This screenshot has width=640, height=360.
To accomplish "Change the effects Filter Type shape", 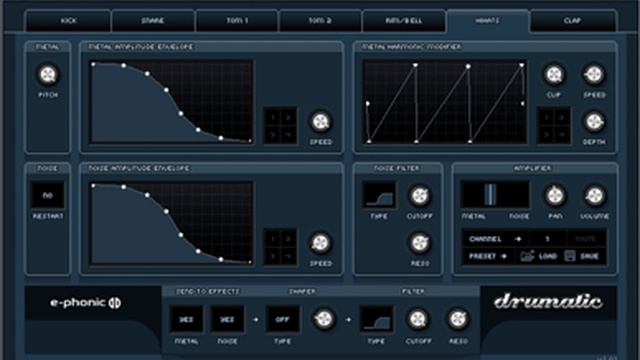I will [376, 319].
